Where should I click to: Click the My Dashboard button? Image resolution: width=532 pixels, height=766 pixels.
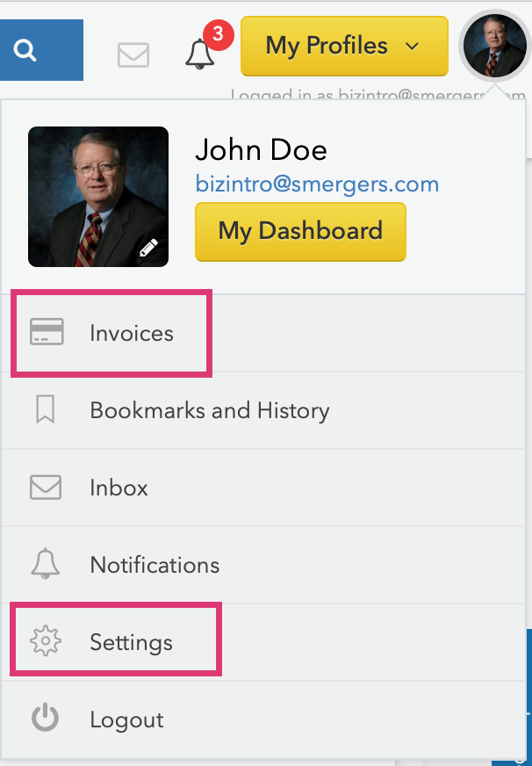pyautogui.click(x=300, y=232)
